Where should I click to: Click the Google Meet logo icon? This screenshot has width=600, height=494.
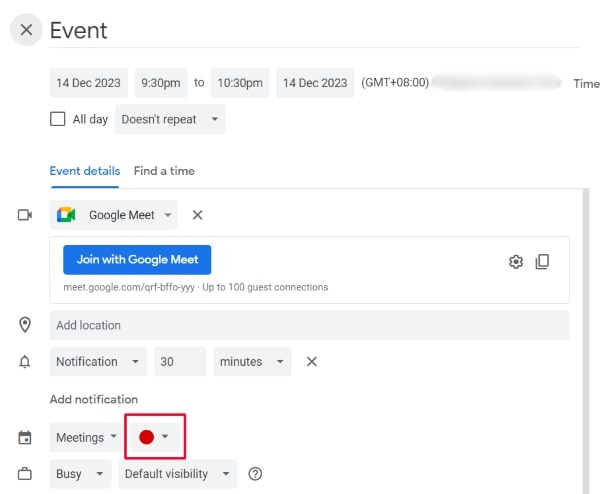point(66,215)
